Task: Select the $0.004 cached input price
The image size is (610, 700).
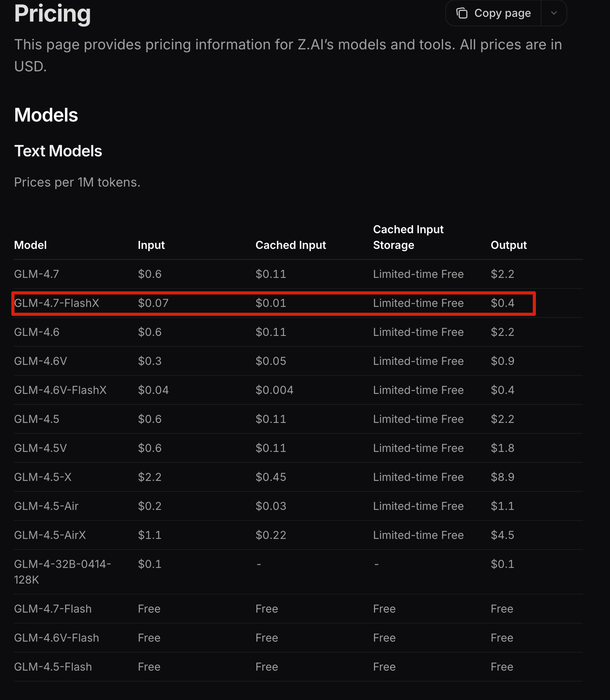Action: click(274, 390)
